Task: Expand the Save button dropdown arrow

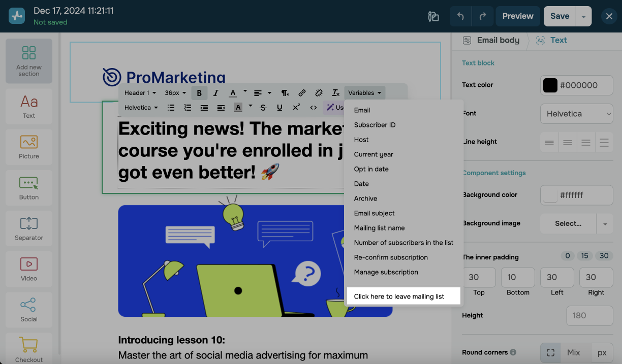Action: [584, 16]
